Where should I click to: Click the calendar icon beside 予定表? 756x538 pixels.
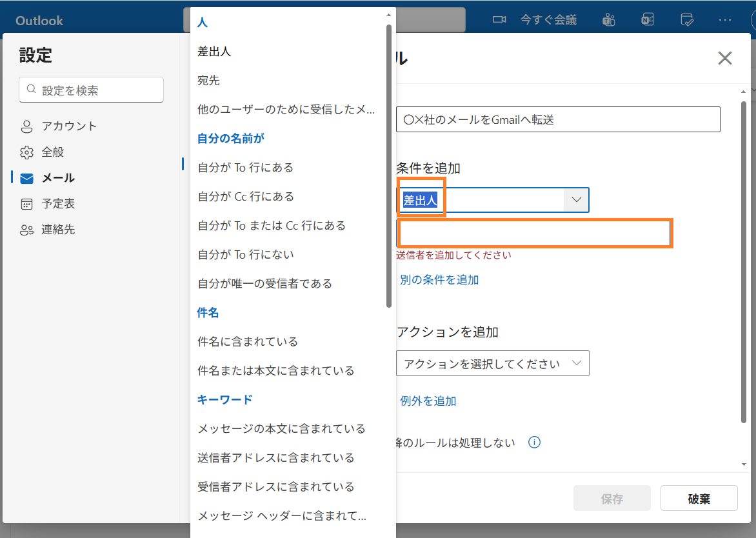(x=26, y=204)
